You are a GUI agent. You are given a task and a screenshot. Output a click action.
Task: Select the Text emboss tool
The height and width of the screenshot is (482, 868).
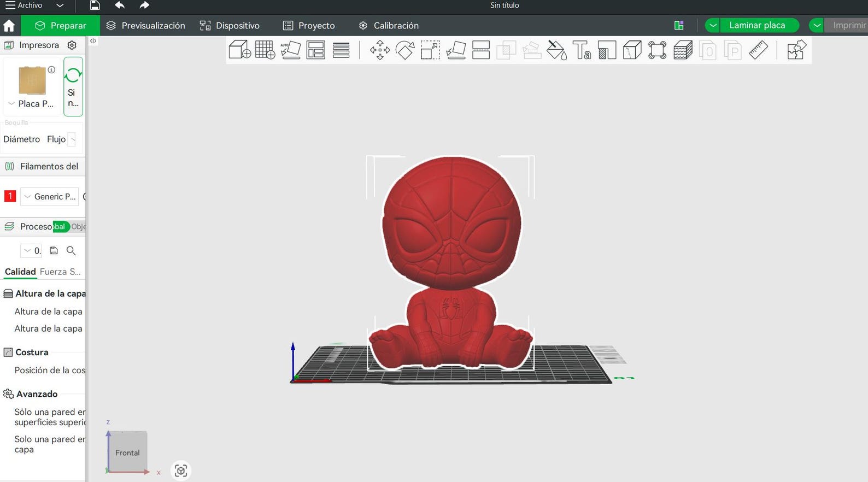tap(582, 50)
